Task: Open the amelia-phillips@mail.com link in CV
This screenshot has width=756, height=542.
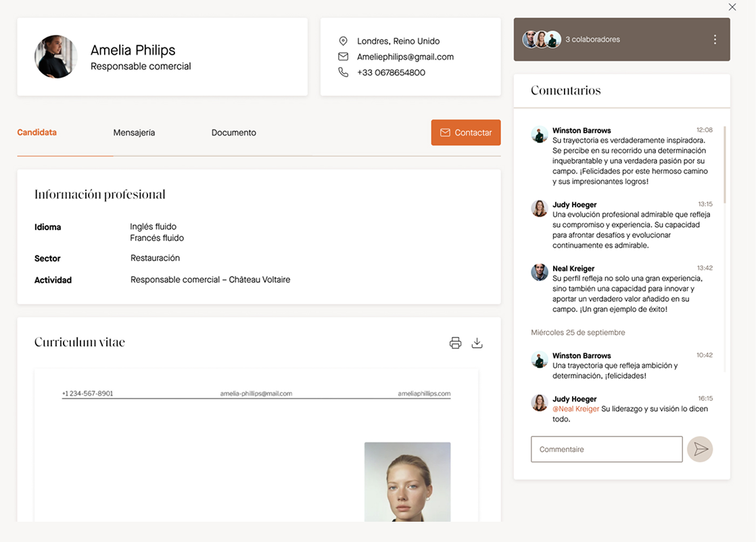Action: pyautogui.click(x=256, y=393)
